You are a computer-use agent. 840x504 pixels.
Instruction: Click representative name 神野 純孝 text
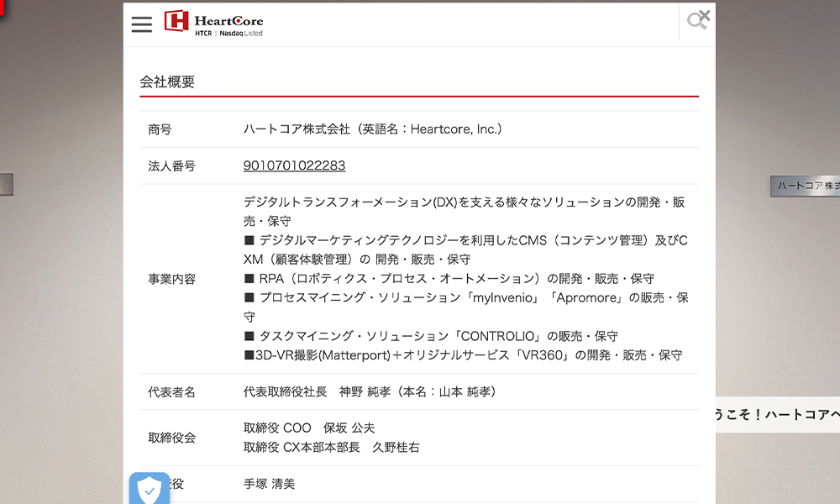click(x=365, y=391)
